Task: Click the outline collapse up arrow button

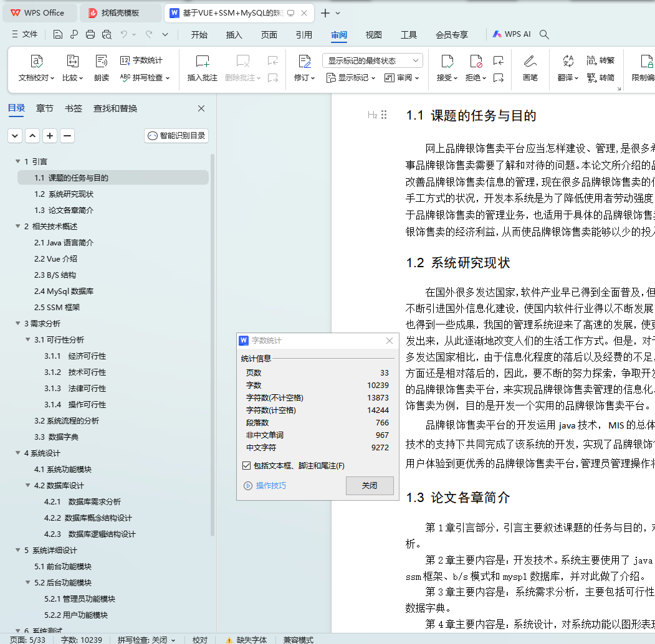Action: coord(32,136)
